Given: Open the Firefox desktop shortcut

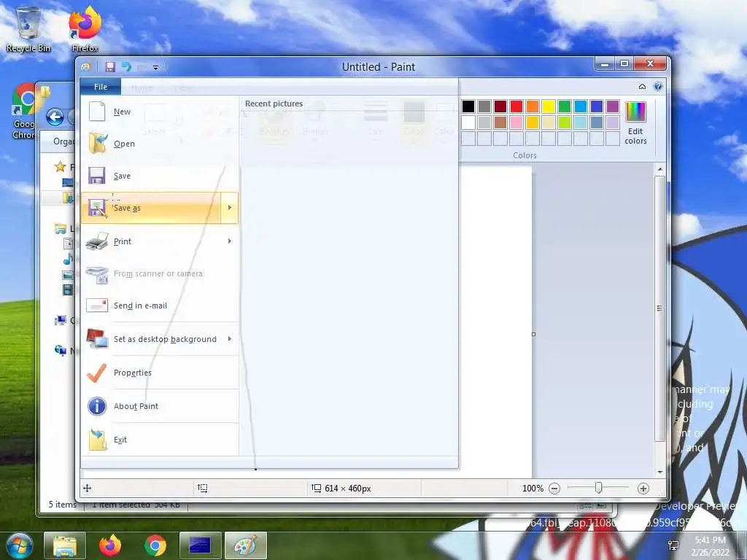Looking at the screenshot, I should [x=85, y=29].
